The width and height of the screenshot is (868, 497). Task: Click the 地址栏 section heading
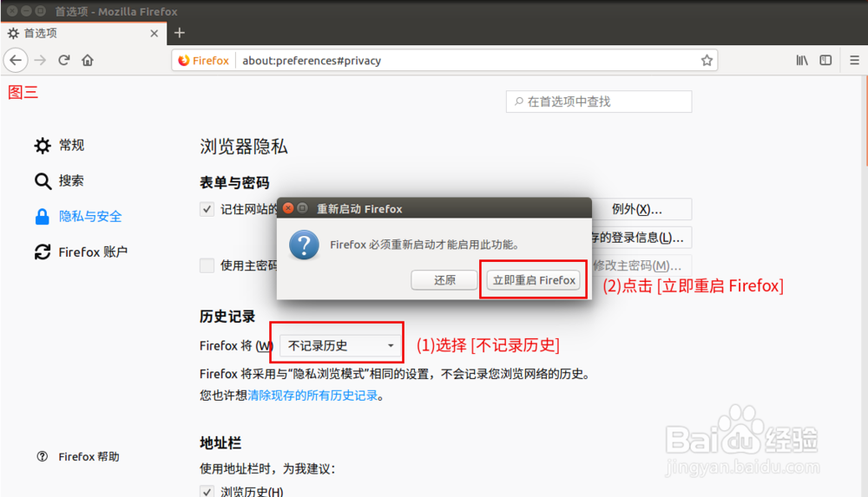[x=220, y=442]
